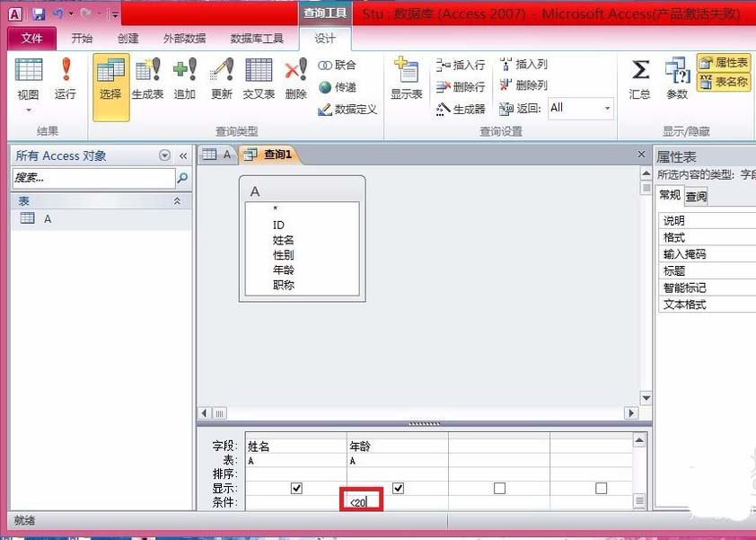Screen dimensions: 756x540
Task: Open the 所有 Access 对象 pane menu arrow
Action: [x=165, y=155]
